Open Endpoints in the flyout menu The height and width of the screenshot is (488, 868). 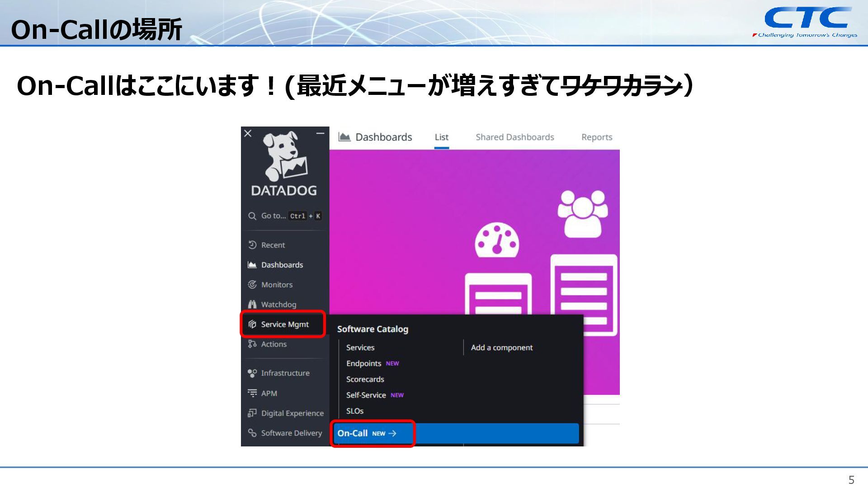tap(363, 363)
